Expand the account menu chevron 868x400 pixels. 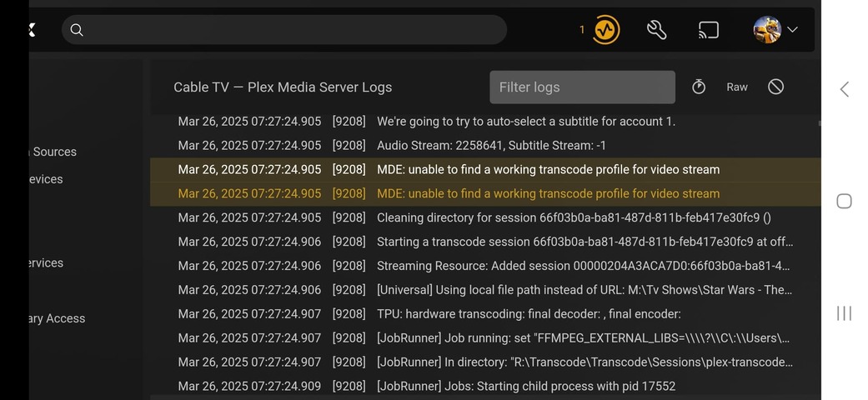(792, 30)
